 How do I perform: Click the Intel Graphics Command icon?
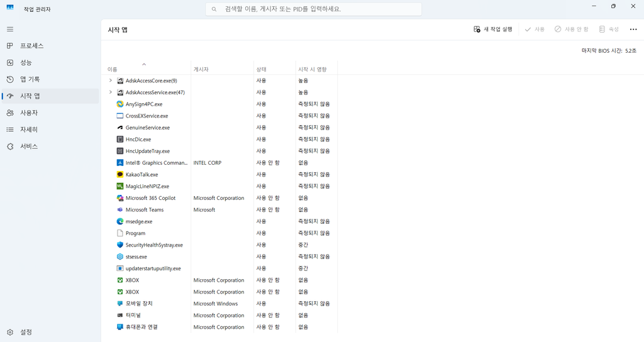pos(120,163)
